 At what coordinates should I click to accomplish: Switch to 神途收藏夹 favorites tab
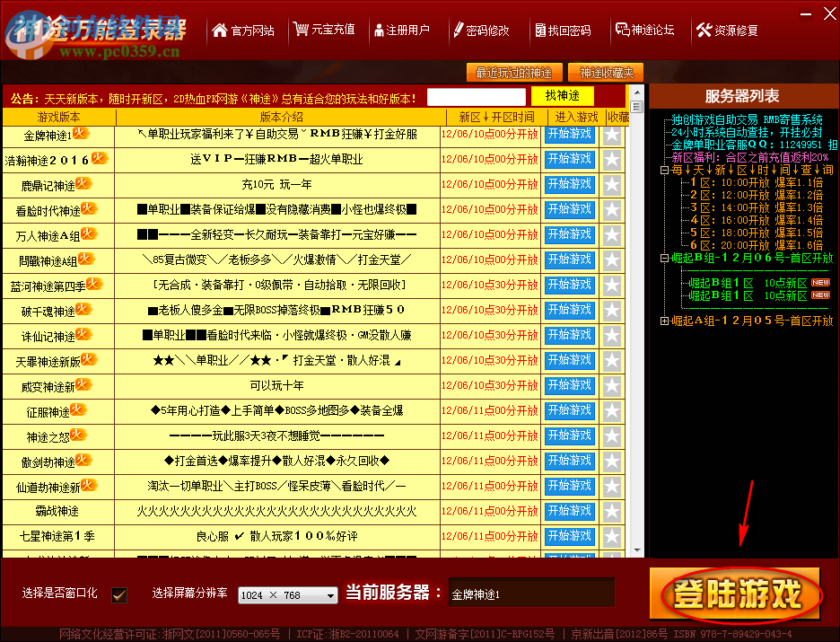tap(607, 73)
